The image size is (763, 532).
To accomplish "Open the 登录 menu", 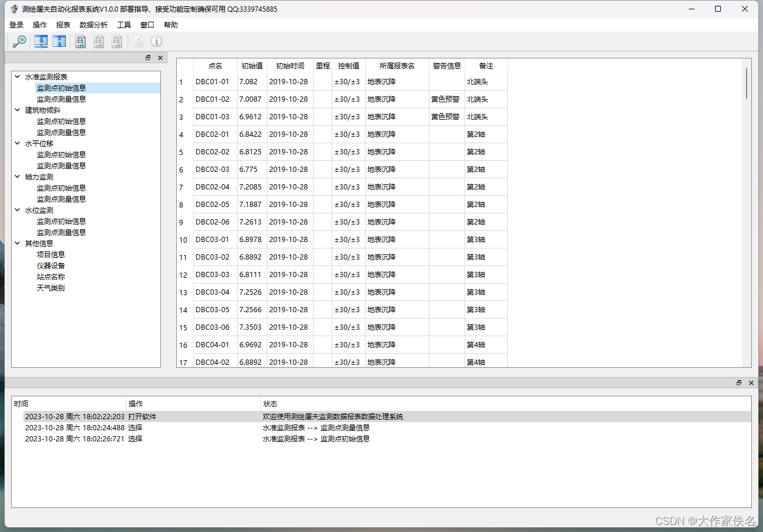I will (x=16, y=25).
